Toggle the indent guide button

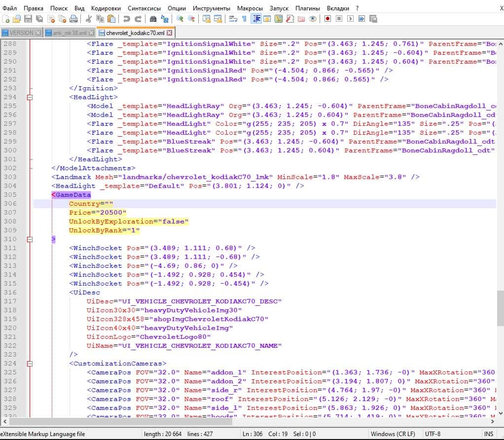pos(256,19)
